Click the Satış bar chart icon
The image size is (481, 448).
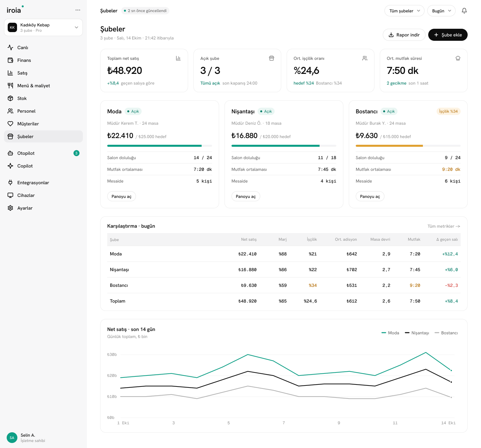[x=10, y=73]
